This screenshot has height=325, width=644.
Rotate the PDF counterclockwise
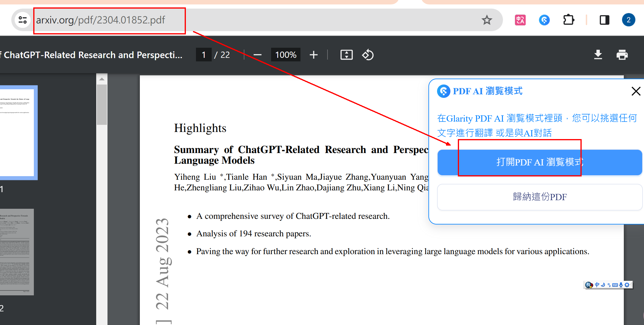coord(368,55)
